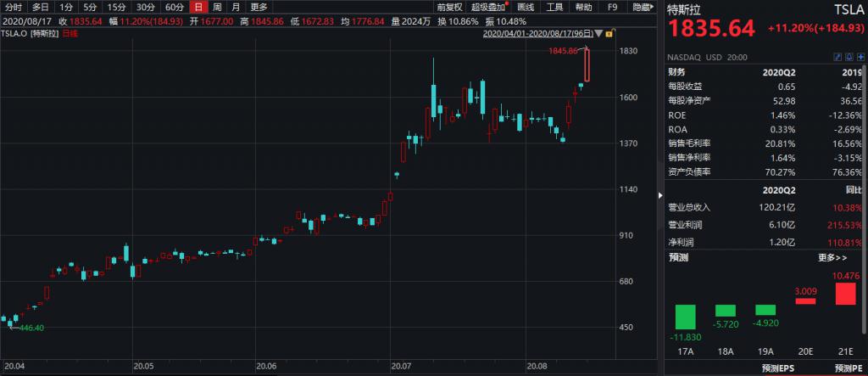Select the 资产负债率 row
This screenshot has width=868, height=376.
[765, 172]
